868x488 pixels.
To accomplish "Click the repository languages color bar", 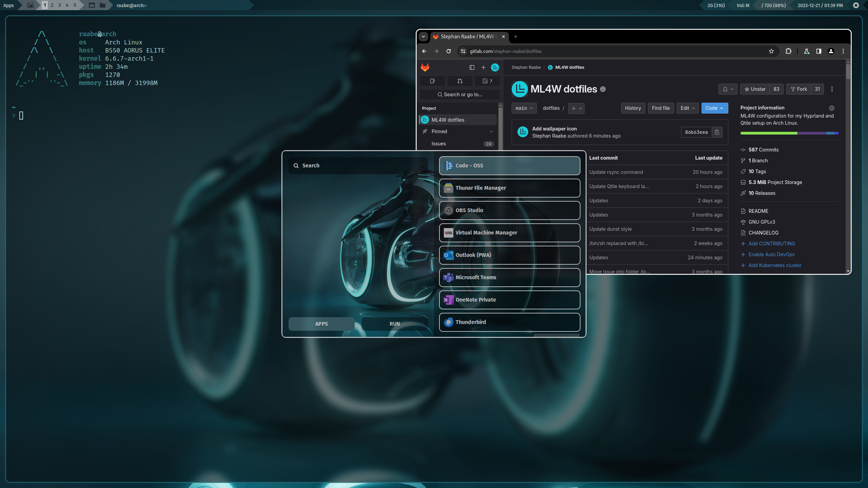I will tap(789, 133).
